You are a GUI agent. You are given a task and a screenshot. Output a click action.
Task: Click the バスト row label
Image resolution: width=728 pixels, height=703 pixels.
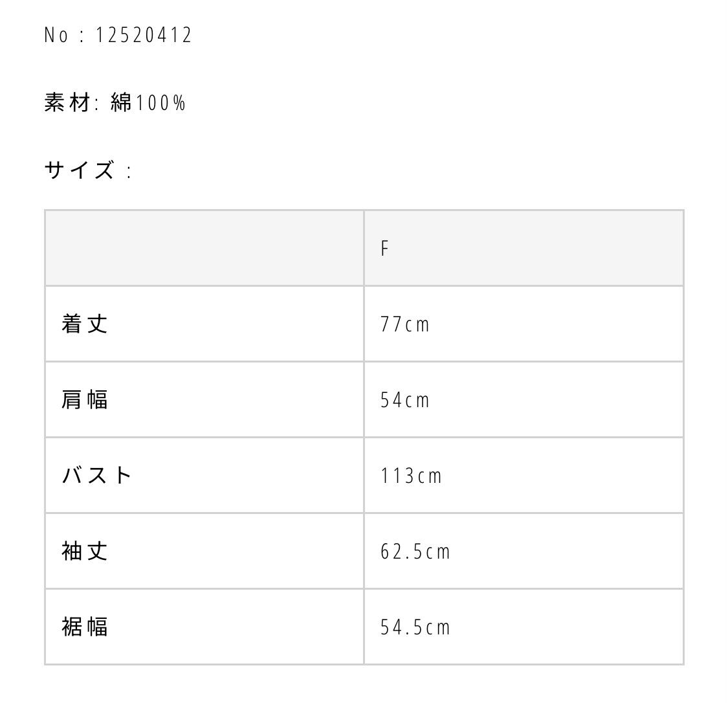click(97, 475)
